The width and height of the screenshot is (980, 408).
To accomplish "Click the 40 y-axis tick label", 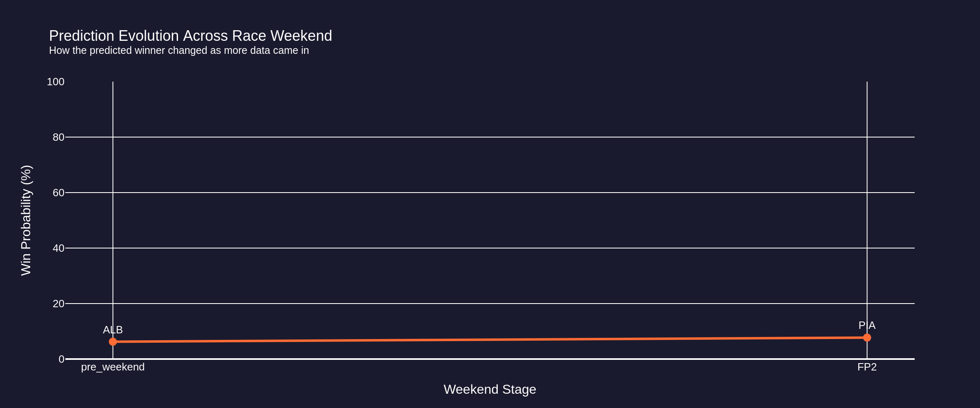I will (58, 248).
